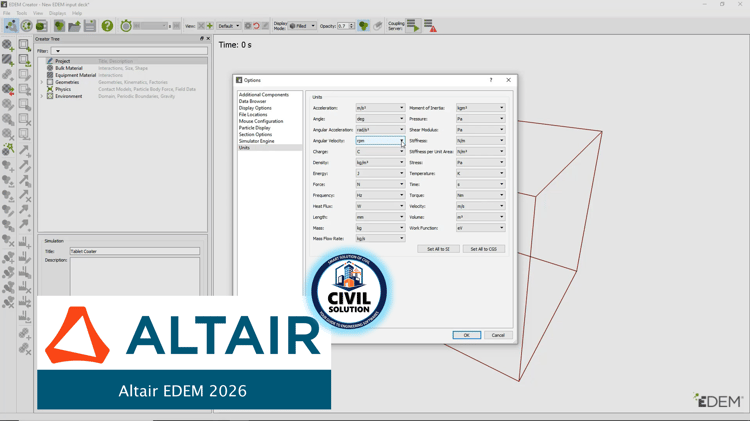
Task: Open the Temperature units dropdown
Action: (480, 173)
